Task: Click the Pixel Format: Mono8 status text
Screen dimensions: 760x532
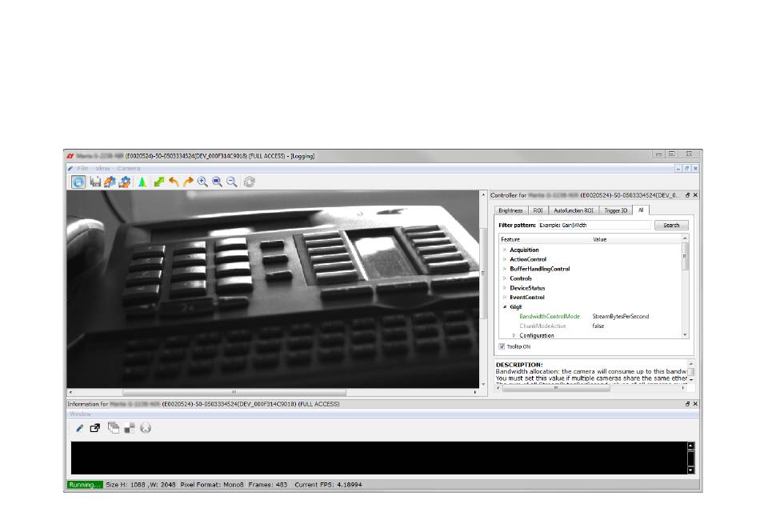Action: 212,485
